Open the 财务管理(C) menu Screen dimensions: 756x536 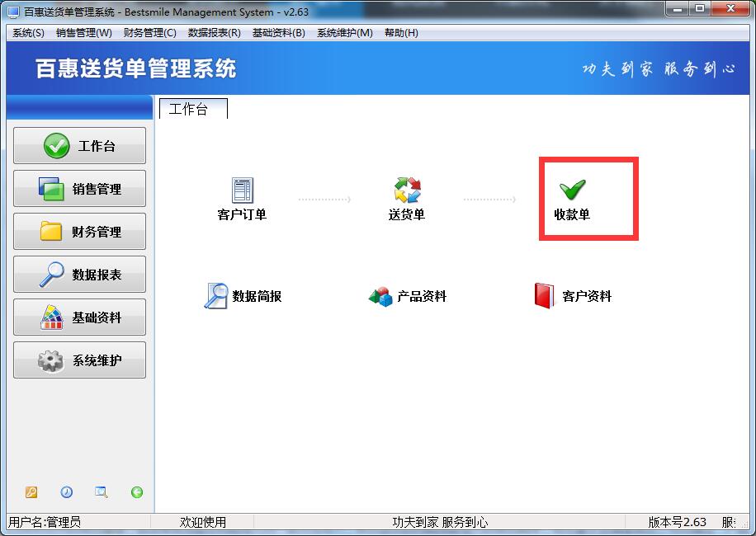click(150, 33)
